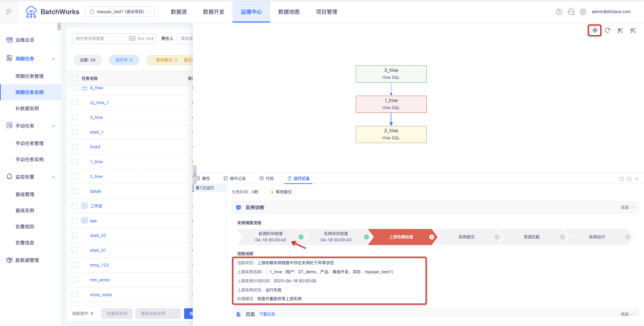Click the locate current node icon
The height and width of the screenshot is (326, 644).
[x=595, y=30]
